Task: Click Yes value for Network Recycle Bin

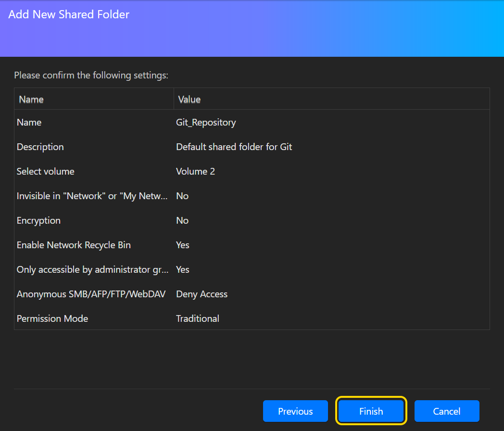Action: click(183, 245)
